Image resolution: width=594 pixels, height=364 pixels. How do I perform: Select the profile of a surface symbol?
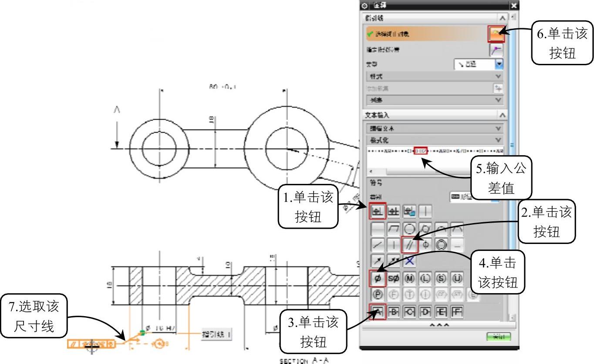tap(457, 229)
